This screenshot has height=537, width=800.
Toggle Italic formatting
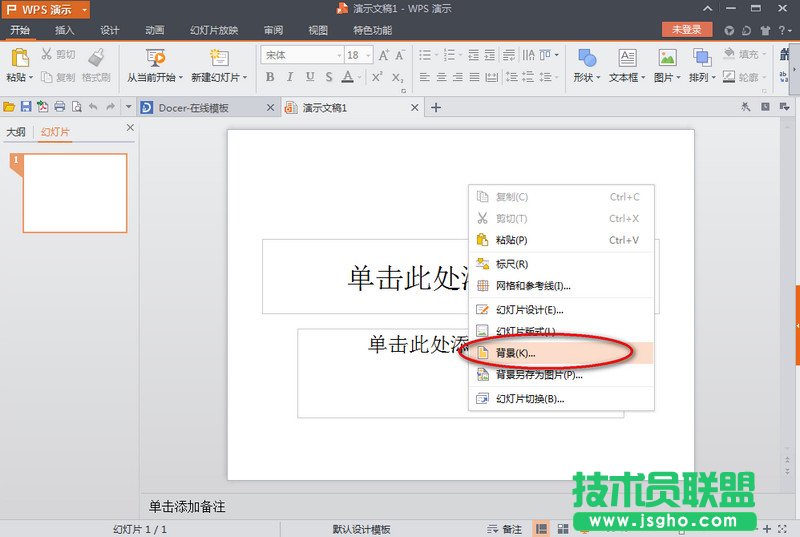click(289, 77)
